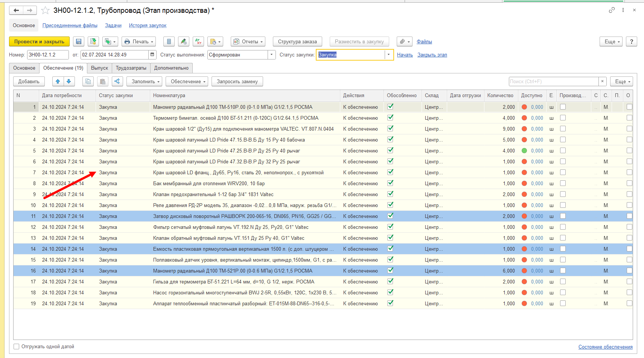Open the calendar picker for the date field
Screen dimensions: 644x358
point(152,55)
